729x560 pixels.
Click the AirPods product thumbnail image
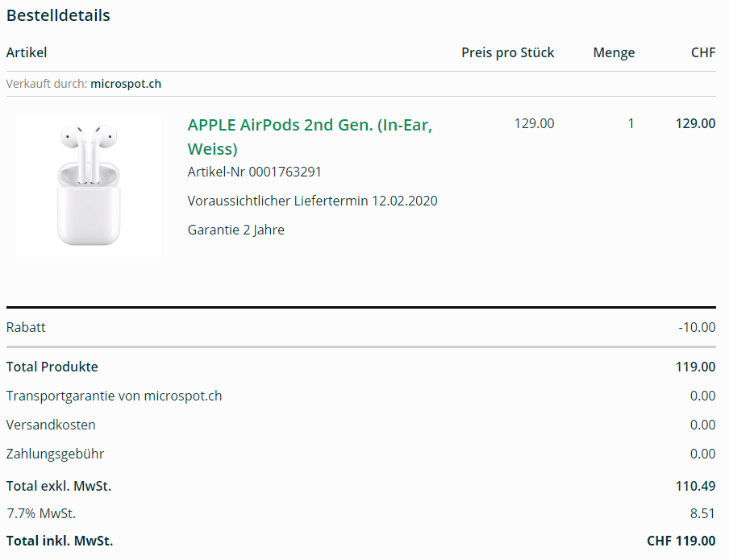[x=88, y=185]
